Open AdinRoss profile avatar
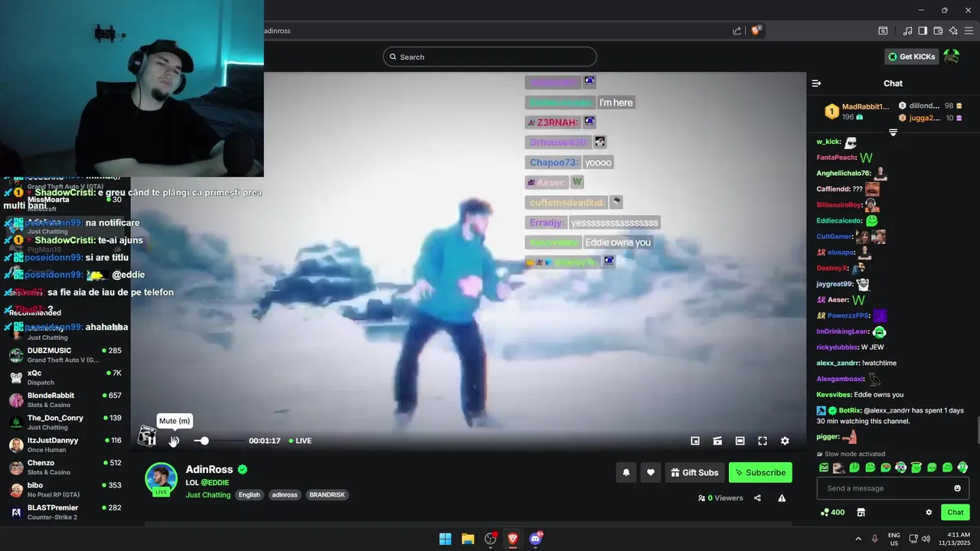 [x=161, y=478]
